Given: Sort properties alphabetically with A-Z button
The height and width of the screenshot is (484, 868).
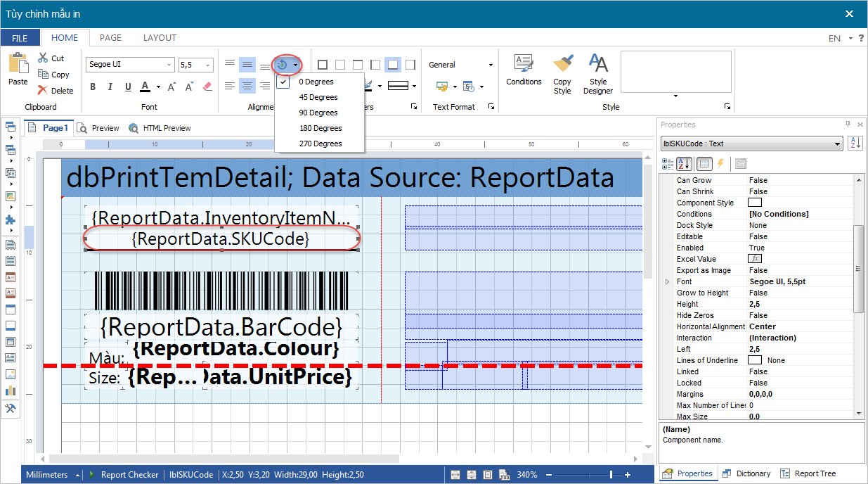Looking at the screenshot, I should coord(684,164).
